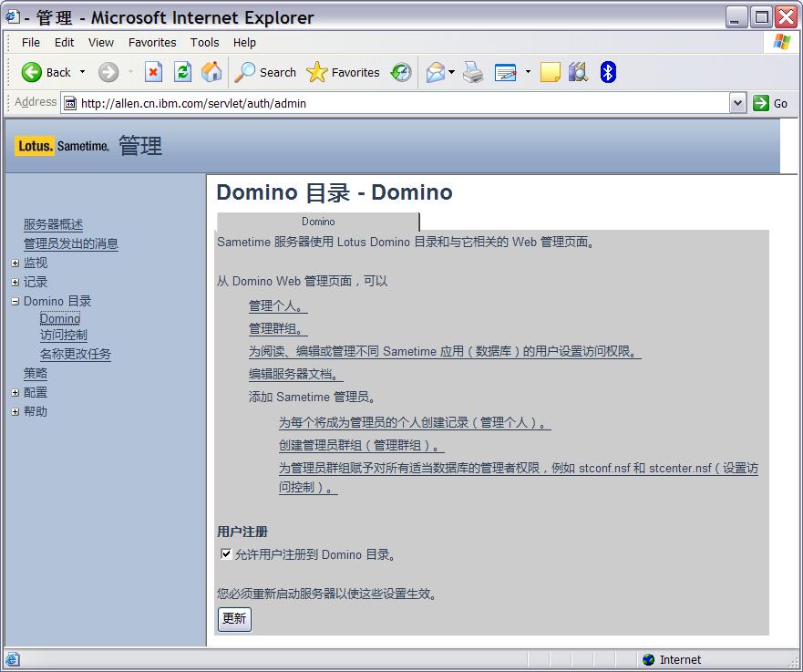Click the Back arrow icon
Screen dimensions: 803x672
point(31,72)
